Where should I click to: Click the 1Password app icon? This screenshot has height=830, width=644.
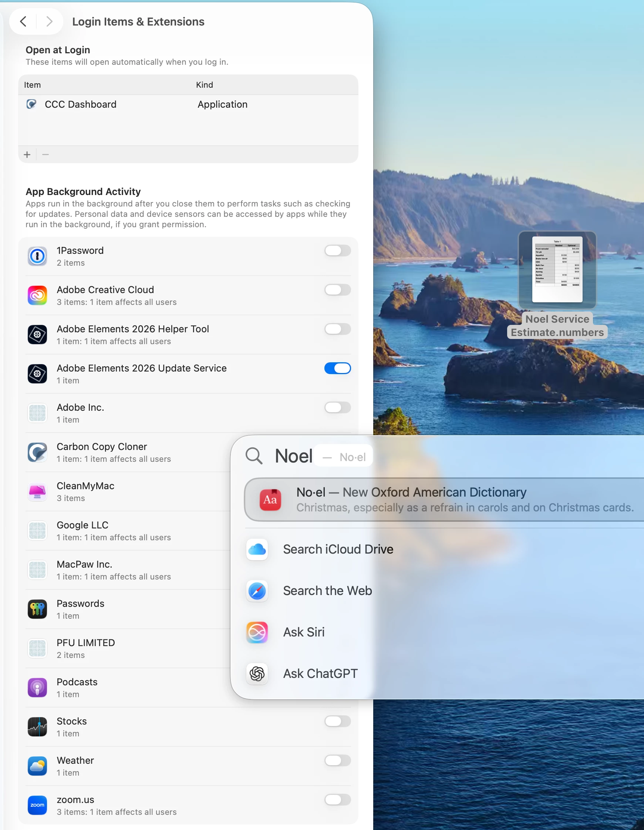(x=37, y=256)
